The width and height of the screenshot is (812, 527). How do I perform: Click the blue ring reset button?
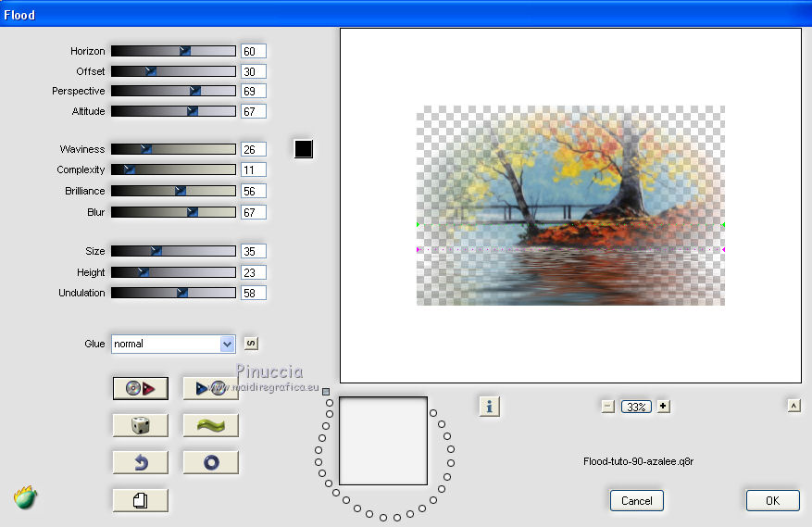(x=211, y=462)
